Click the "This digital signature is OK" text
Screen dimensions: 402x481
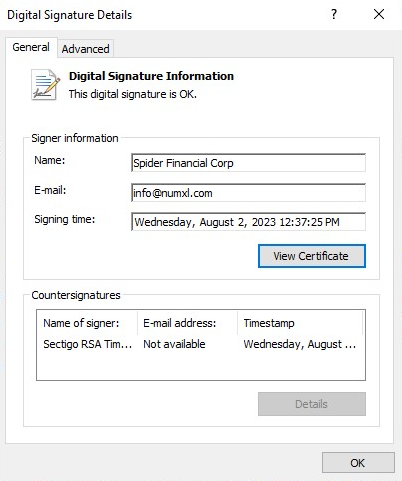click(133, 94)
